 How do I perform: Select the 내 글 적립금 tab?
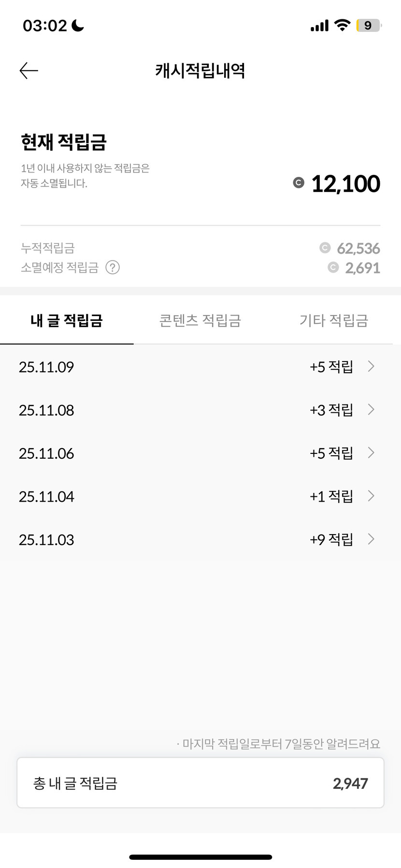tap(67, 320)
